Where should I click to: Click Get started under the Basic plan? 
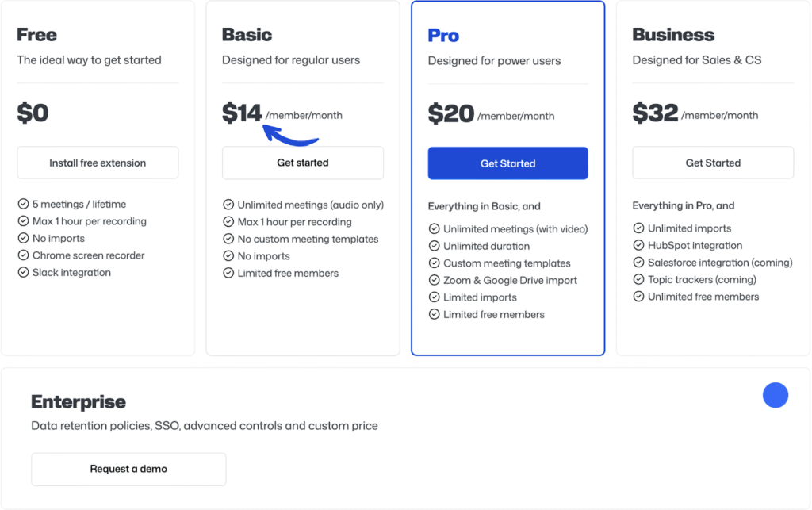pos(302,163)
